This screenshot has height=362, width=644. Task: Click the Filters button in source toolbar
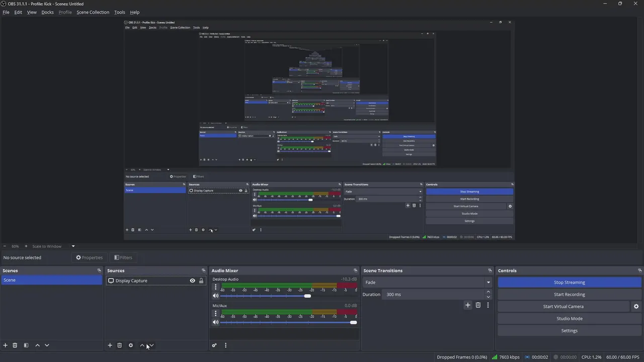(x=123, y=257)
